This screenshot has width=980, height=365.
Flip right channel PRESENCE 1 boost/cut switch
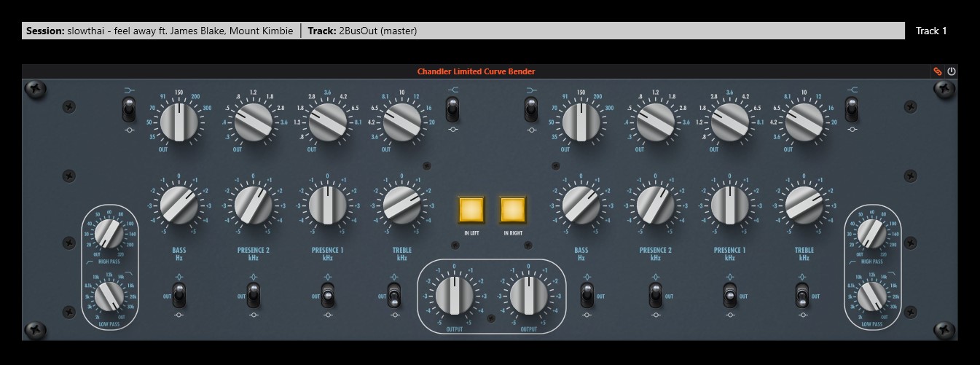click(730, 296)
